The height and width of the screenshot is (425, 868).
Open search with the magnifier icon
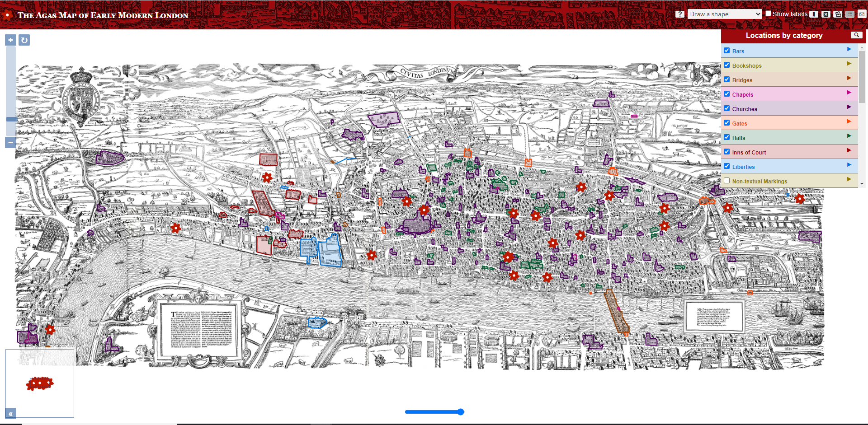click(857, 35)
